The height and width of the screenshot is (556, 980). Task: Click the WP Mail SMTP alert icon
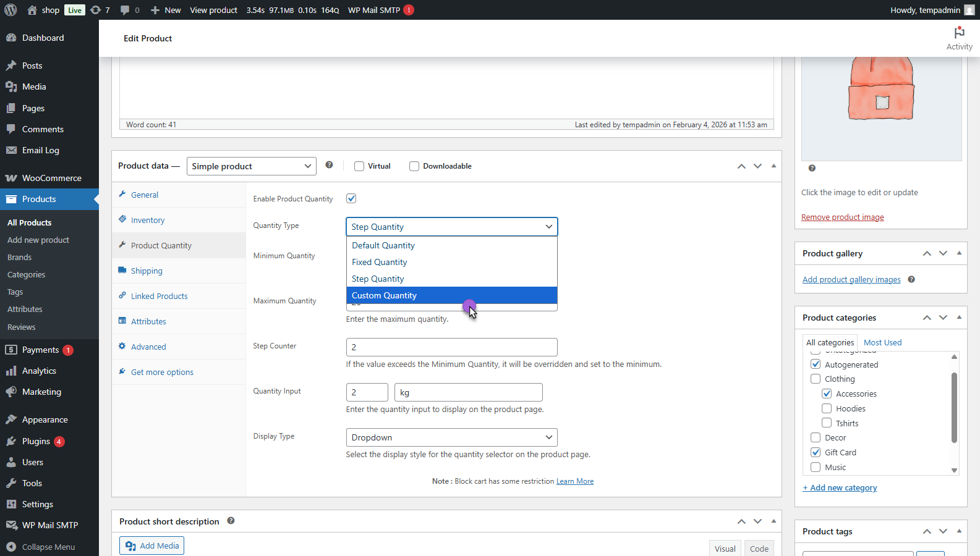click(409, 10)
